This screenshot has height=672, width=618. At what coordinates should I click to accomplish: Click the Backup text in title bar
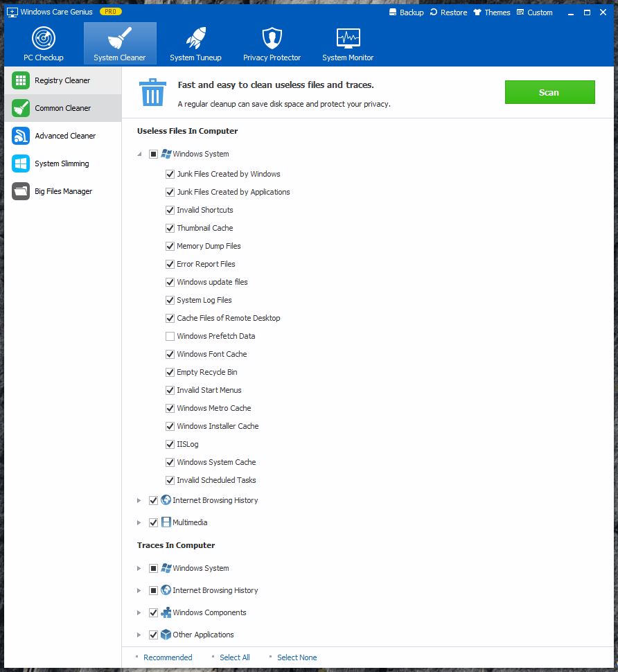point(412,12)
